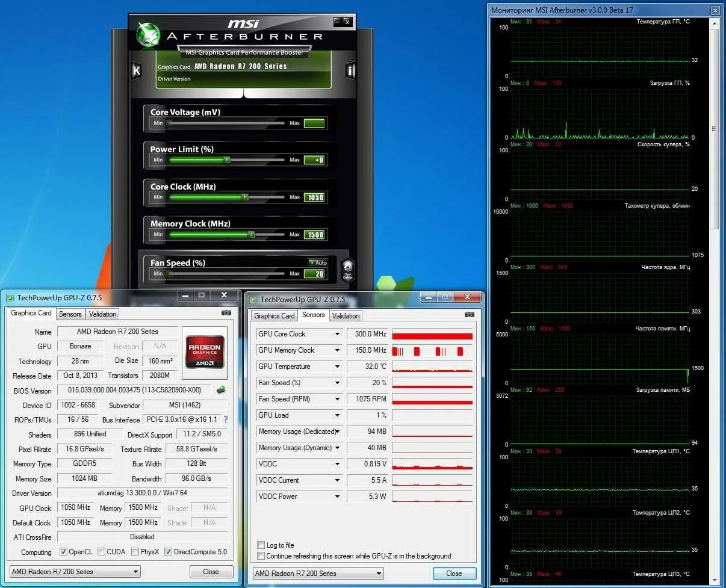Open GPU selector dropdown in Sensors window
The width and height of the screenshot is (726, 588).
tap(318, 574)
